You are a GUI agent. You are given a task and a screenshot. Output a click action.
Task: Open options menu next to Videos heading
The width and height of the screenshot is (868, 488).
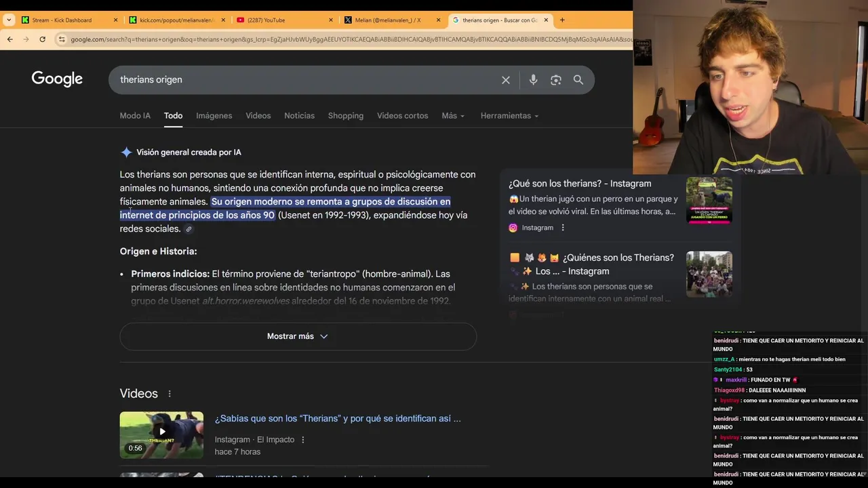pos(170,394)
